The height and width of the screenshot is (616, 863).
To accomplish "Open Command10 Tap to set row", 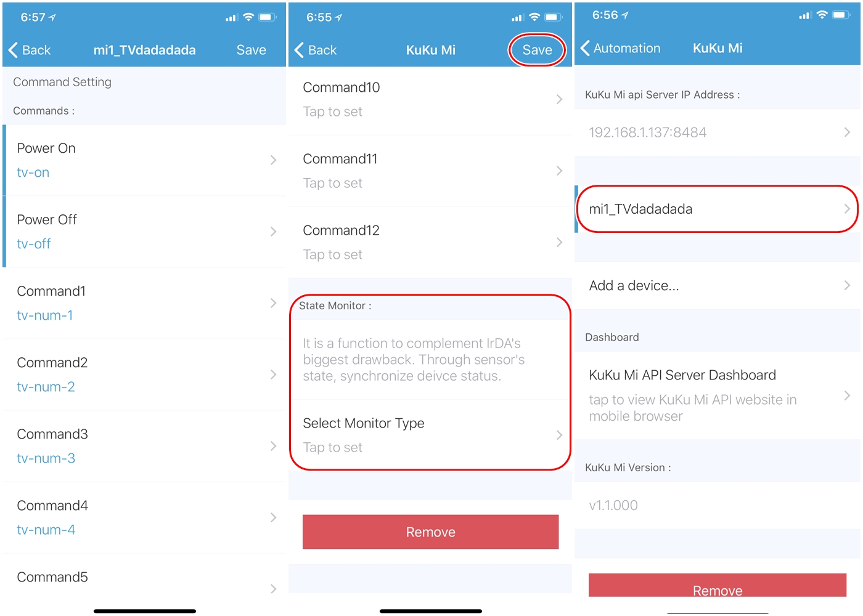I will point(430,99).
